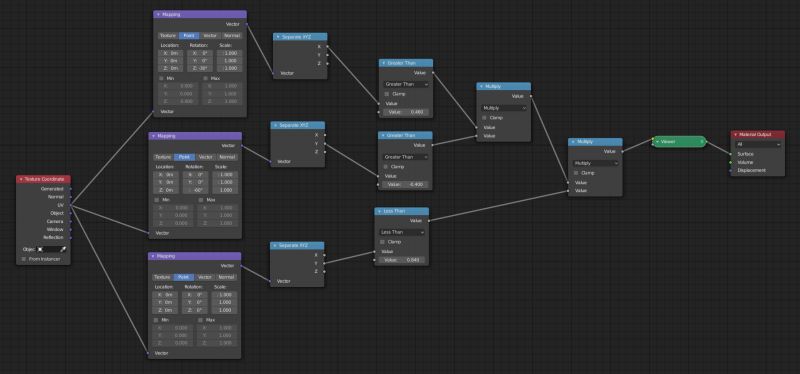
Task: Click the Generated output socket of Texture Coordinate
Action: click(70, 189)
